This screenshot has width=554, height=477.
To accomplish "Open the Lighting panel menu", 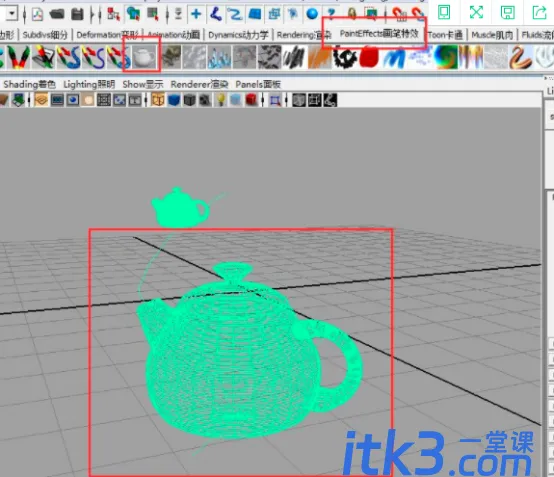I will (x=89, y=84).
